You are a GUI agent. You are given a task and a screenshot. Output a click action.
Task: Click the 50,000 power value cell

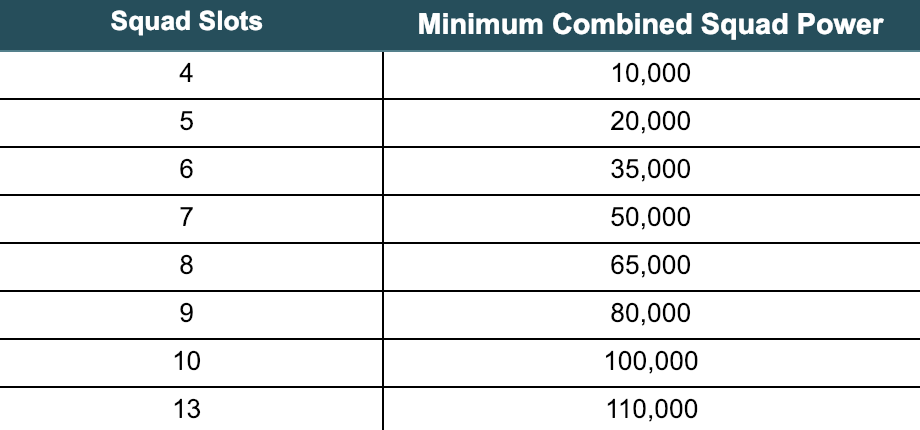(x=652, y=219)
